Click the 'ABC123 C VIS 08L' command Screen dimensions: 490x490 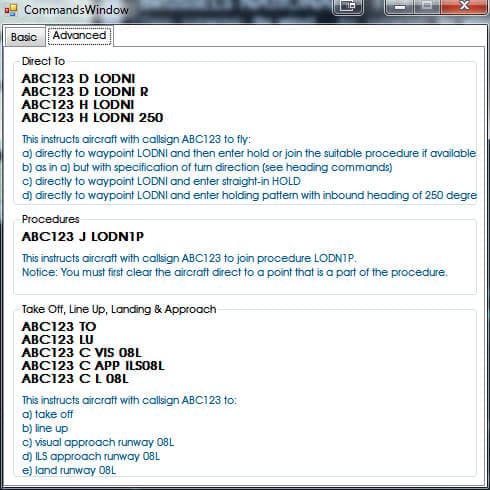pos(82,353)
